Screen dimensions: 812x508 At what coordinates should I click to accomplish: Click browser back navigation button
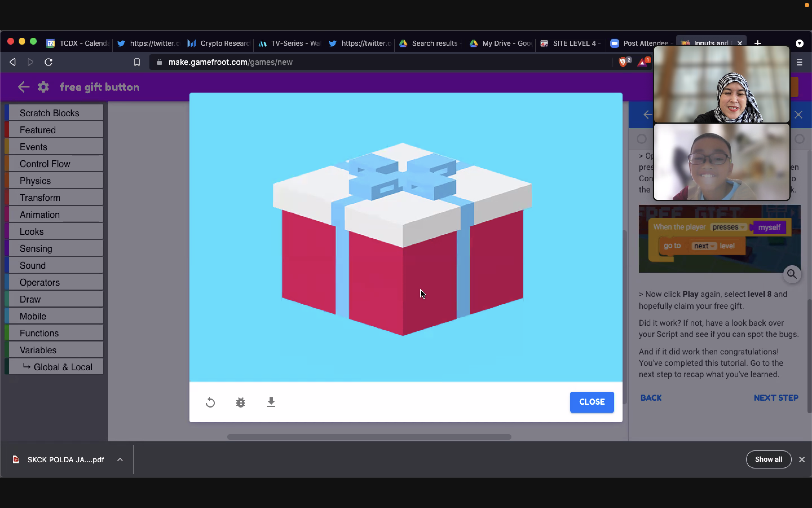[x=13, y=62]
